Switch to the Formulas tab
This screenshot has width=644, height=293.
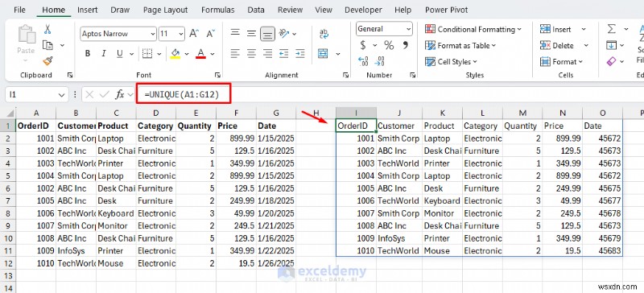click(x=217, y=10)
